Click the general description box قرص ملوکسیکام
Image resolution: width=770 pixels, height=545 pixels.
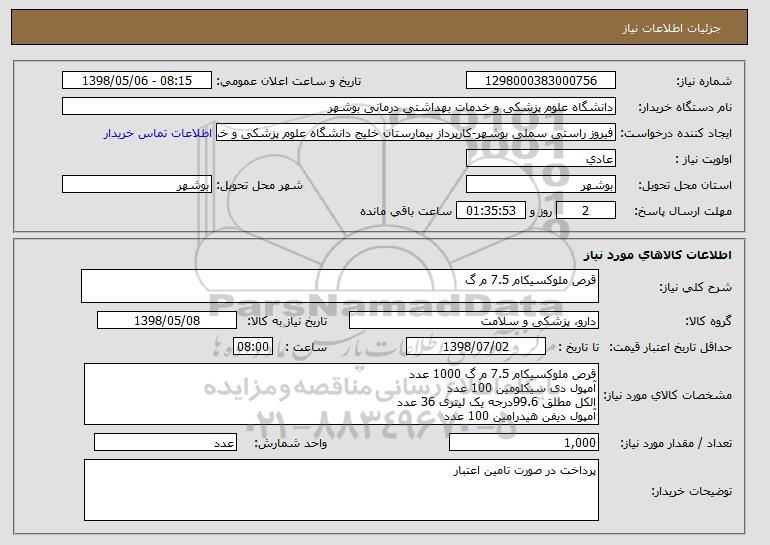(x=340, y=286)
